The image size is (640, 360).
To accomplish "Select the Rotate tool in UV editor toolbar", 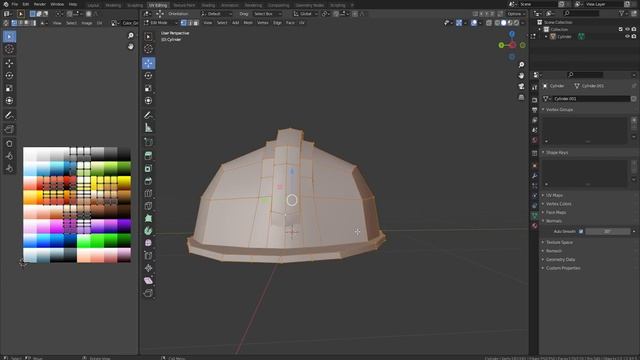I will point(9,76).
